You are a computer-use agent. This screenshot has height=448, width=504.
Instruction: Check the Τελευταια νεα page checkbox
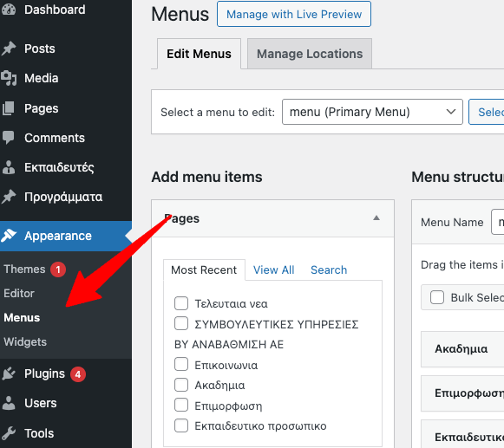[181, 303]
